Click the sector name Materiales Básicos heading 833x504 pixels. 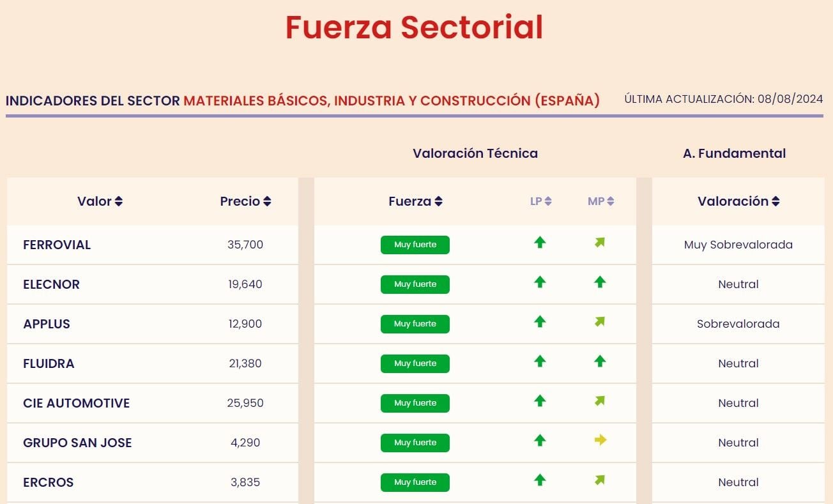[x=391, y=101]
